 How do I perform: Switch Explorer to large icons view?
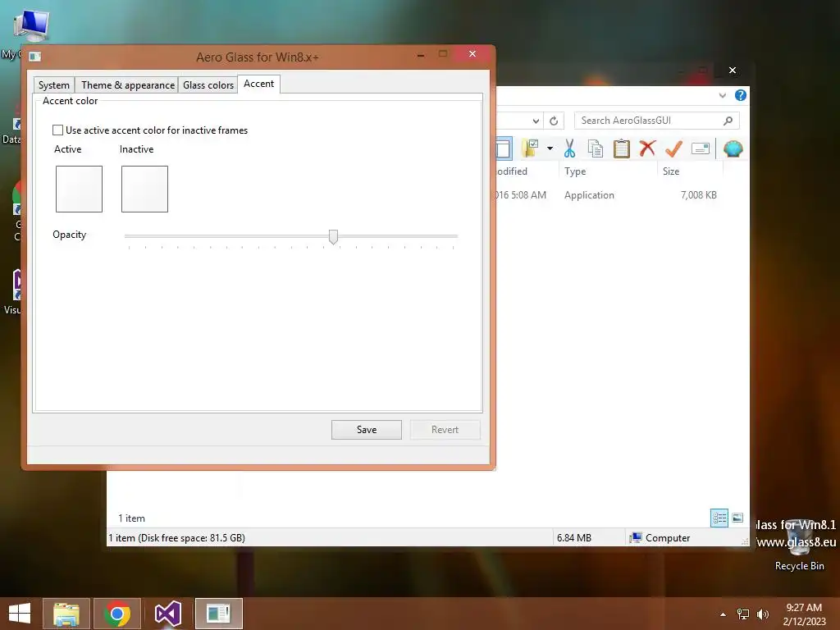(737, 518)
